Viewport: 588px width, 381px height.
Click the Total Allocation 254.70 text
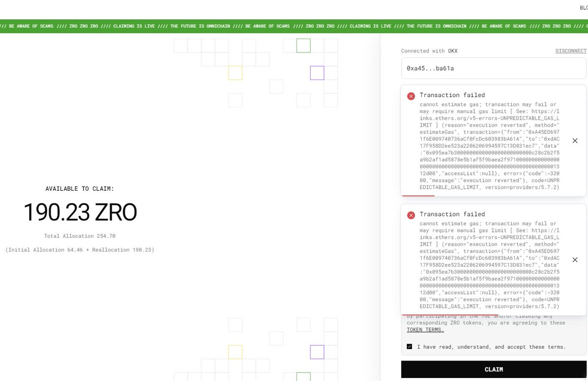[80, 236]
